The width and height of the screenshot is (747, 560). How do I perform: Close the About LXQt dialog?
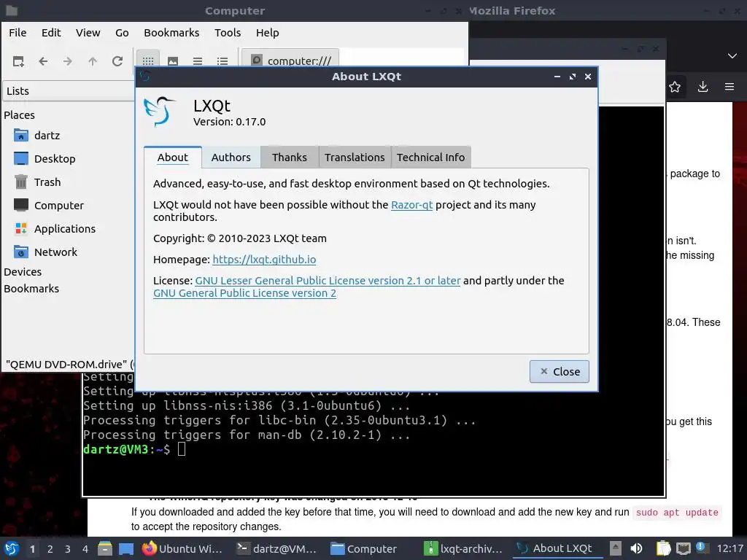tap(560, 371)
